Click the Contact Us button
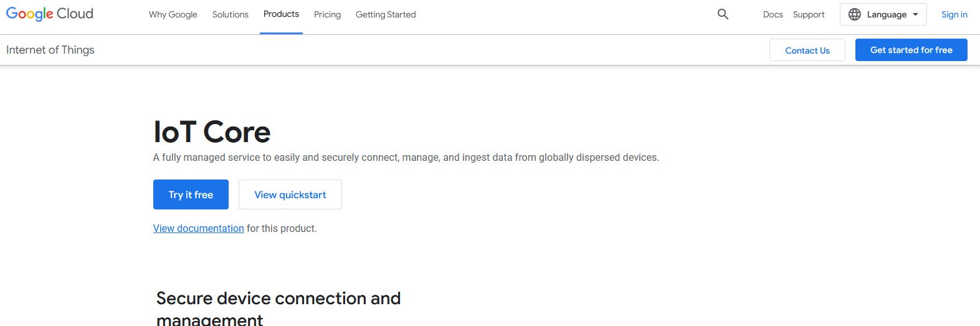 click(x=807, y=50)
